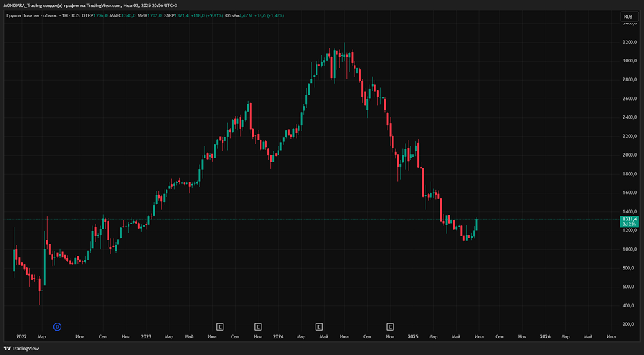Image resolution: width=644 pixels, height=355 pixels.
Task: Click the blue dividend D marker
Action: point(57,327)
